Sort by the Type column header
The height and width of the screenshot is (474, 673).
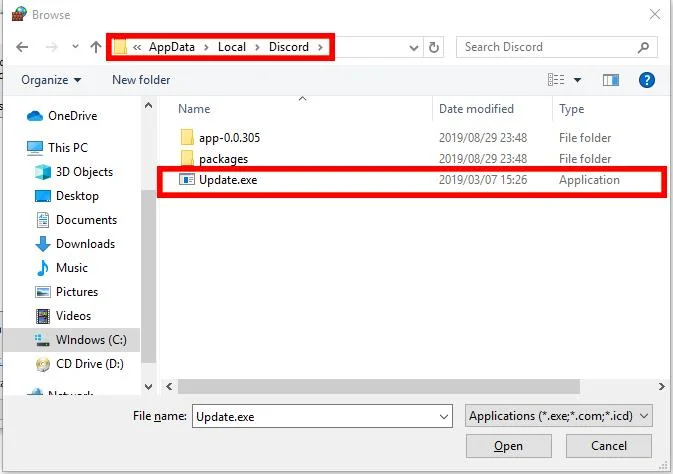click(x=571, y=109)
